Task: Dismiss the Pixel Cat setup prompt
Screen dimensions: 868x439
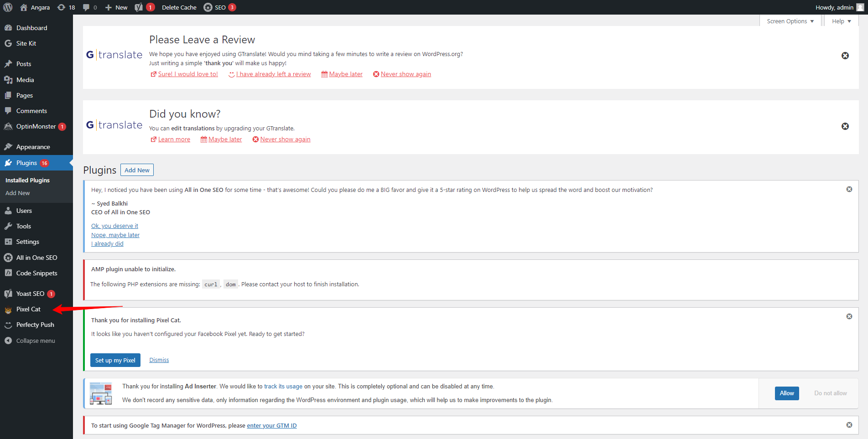Action: (x=159, y=360)
